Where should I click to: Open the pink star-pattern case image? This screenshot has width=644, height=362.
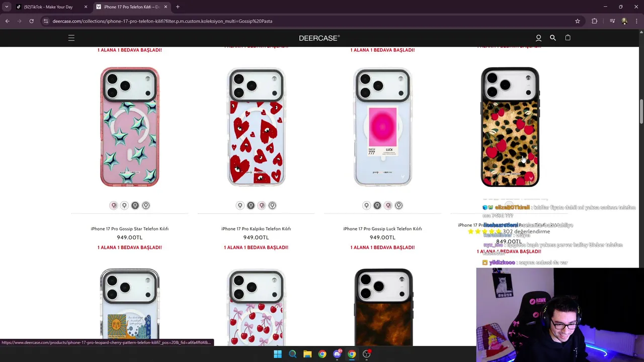(x=130, y=127)
